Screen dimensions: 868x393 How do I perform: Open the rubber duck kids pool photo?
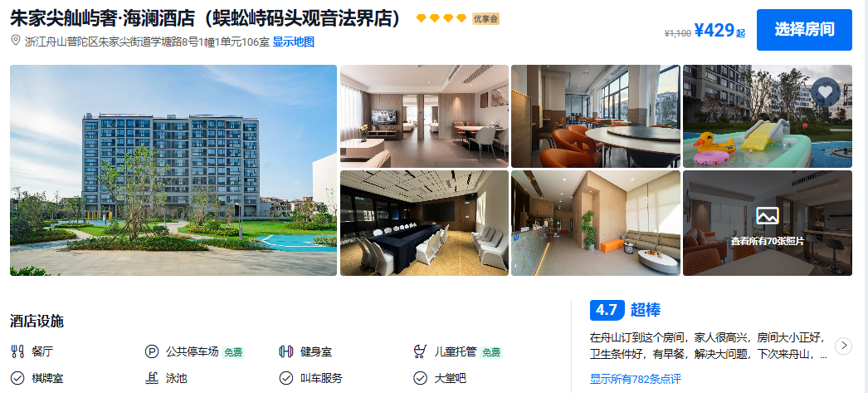(768, 116)
